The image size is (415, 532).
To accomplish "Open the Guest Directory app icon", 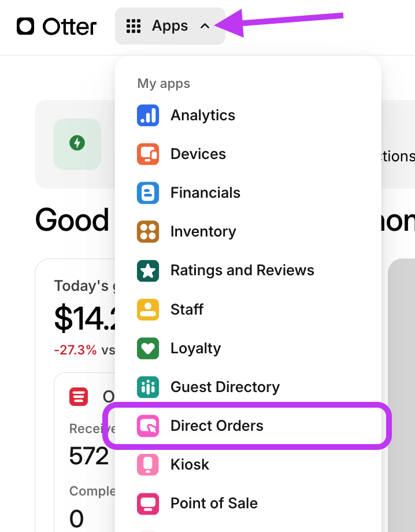I will click(148, 387).
